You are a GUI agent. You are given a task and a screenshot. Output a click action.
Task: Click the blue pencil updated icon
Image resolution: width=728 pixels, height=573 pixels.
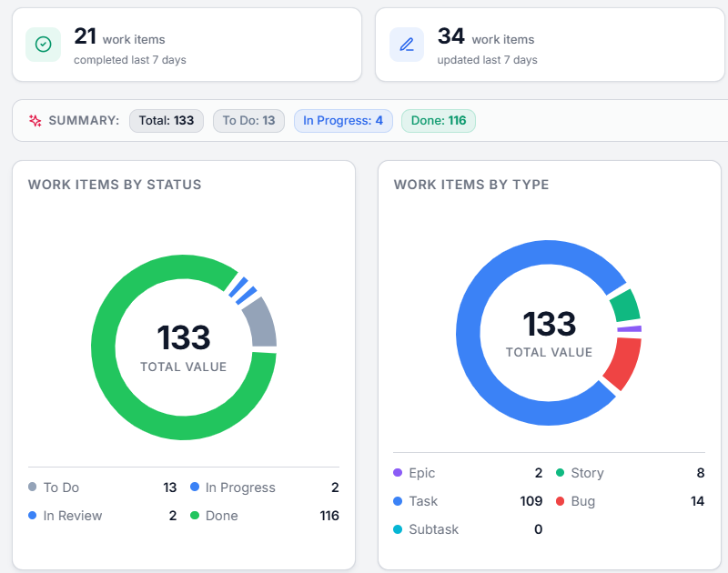coord(407,45)
